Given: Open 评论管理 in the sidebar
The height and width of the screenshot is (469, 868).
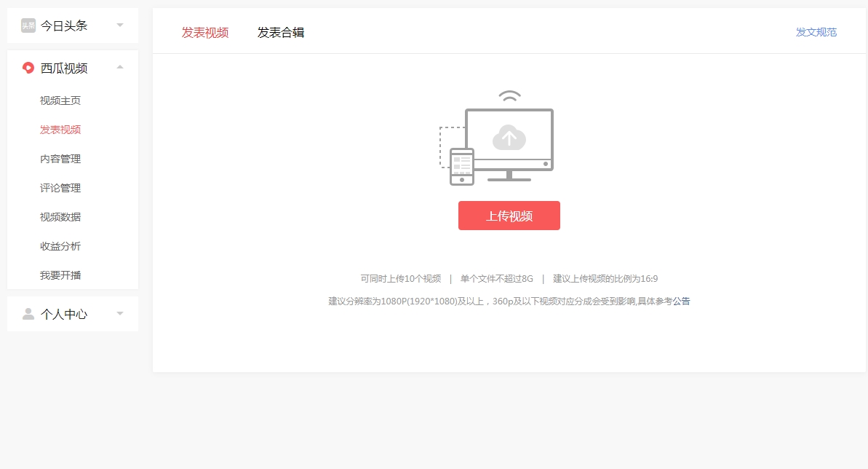Looking at the screenshot, I should pos(60,187).
